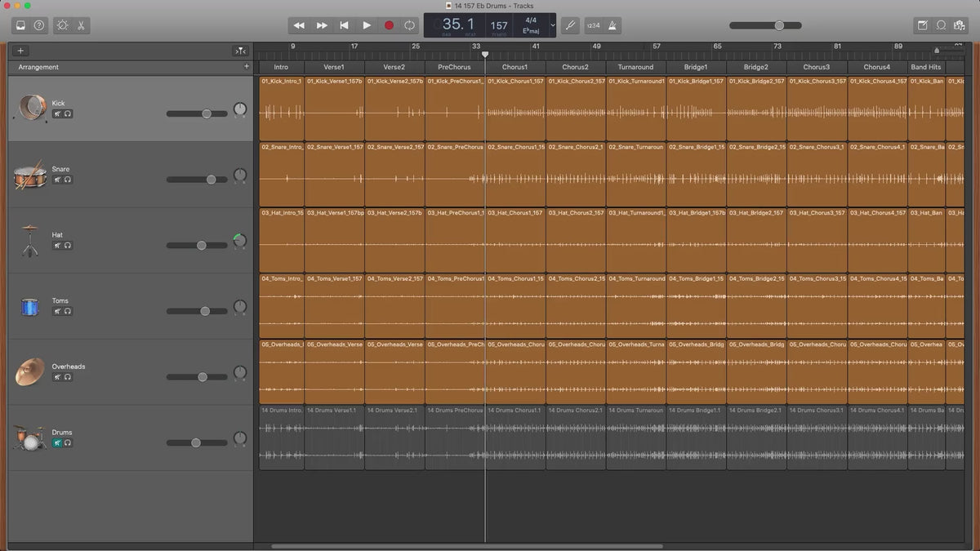Click the Fast Forward transport button

[322, 25]
